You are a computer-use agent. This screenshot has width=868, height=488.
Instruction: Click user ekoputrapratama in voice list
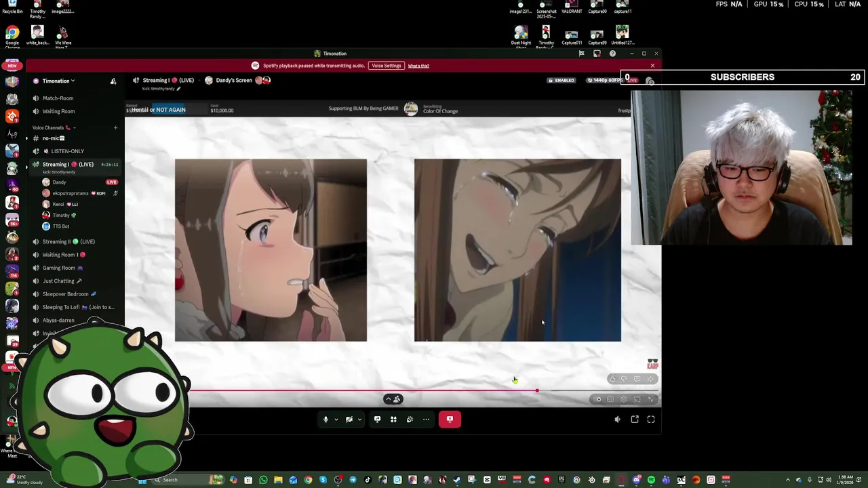click(71, 193)
